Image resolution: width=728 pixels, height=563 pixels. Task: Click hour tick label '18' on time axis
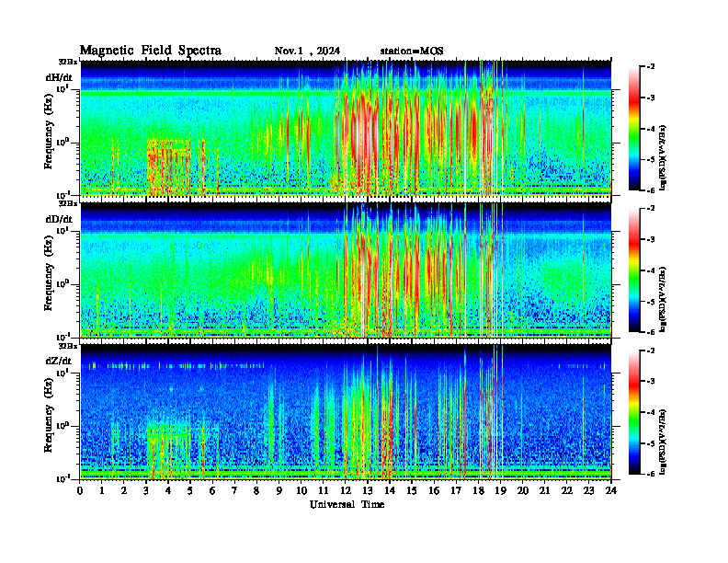tap(478, 490)
